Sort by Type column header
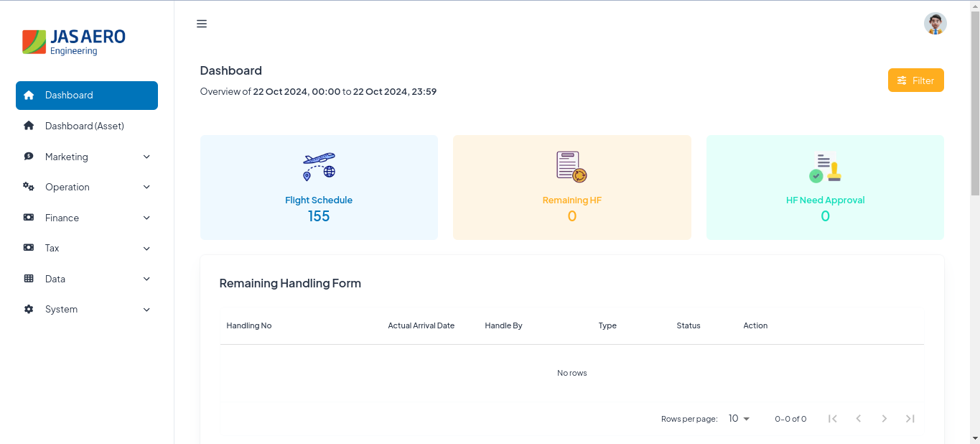The width and height of the screenshot is (980, 444). click(607, 325)
